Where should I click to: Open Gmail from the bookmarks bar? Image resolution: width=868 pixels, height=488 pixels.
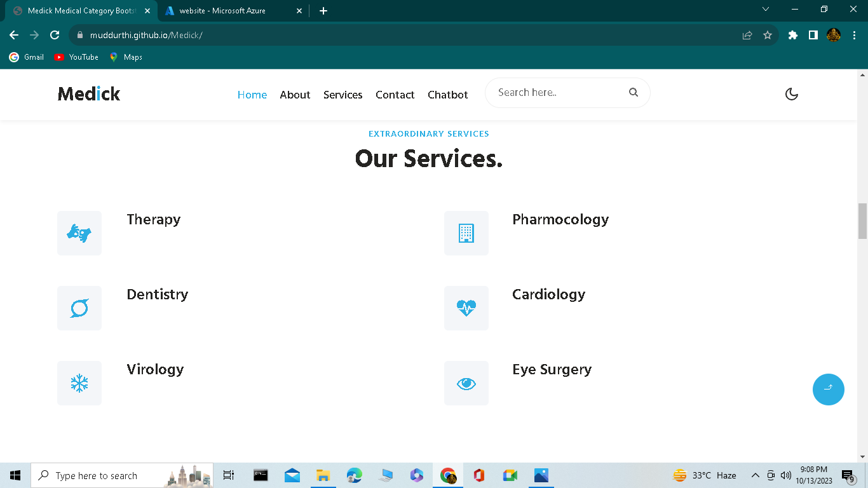pos(26,57)
